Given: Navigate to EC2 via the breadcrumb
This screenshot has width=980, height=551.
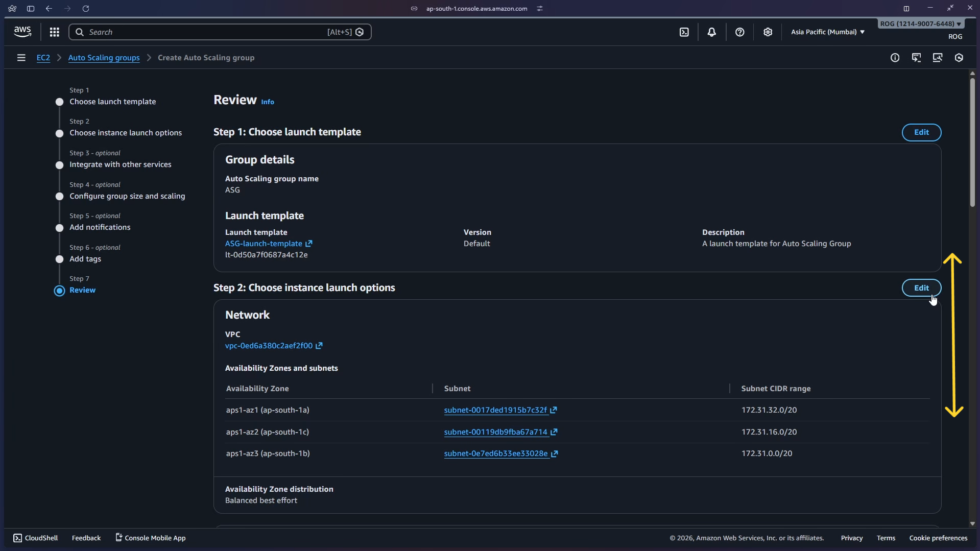Looking at the screenshot, I should coord(44,58).
